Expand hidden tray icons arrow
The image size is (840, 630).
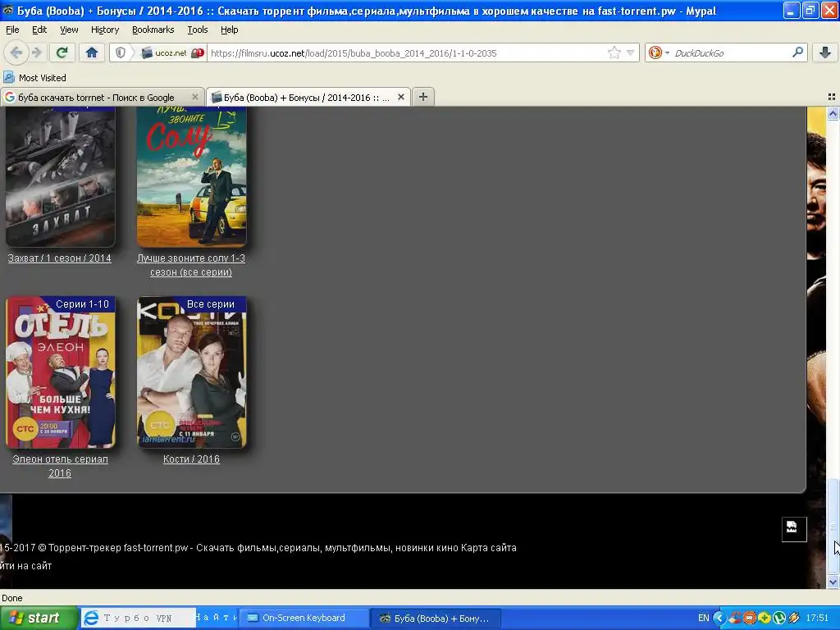point(719,618)
